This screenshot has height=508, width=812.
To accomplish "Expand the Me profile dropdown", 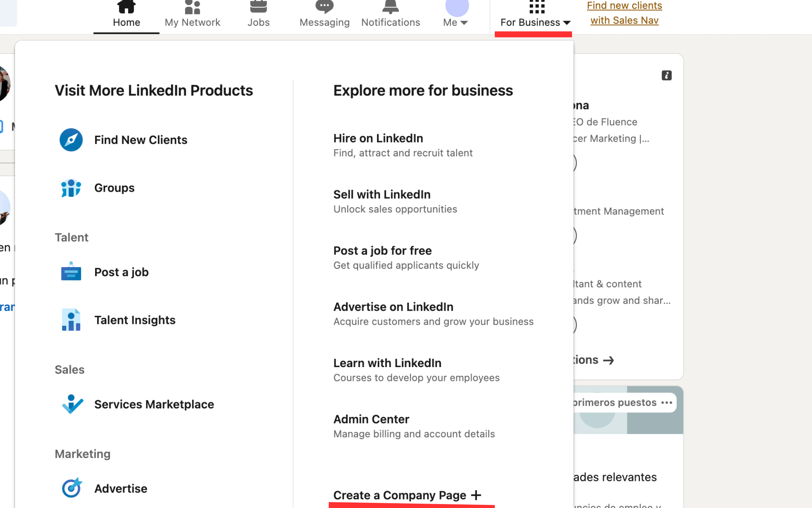I will click(456, 22).
